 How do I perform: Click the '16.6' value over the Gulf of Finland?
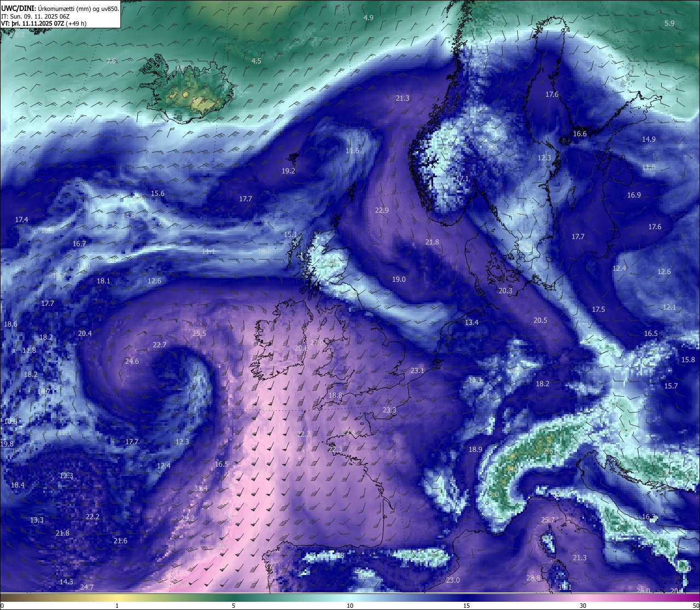[x=580, y=133]
